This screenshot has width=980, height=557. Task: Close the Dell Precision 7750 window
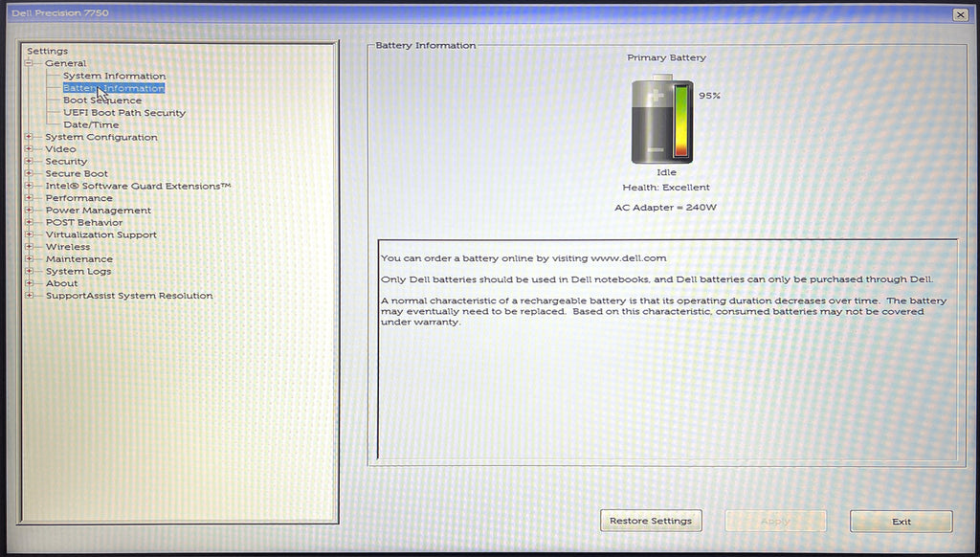point(961,14)
